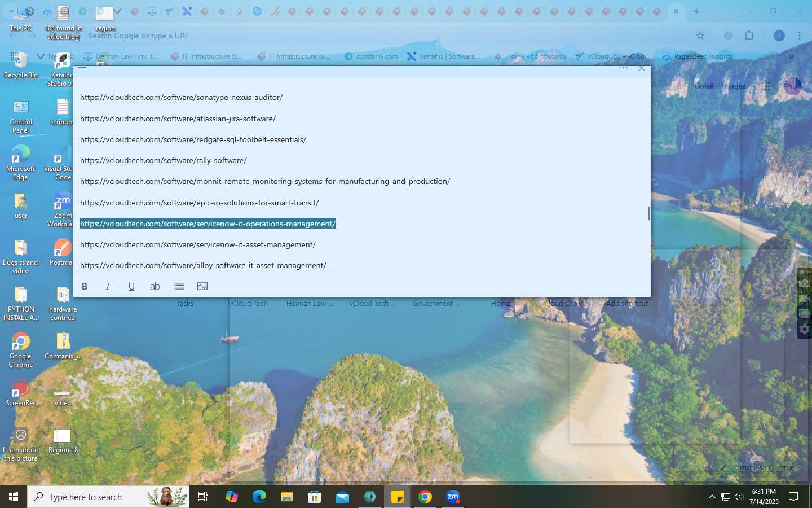
Task: Toggle underline formatting in the sticky note
Action: [131, 286]
